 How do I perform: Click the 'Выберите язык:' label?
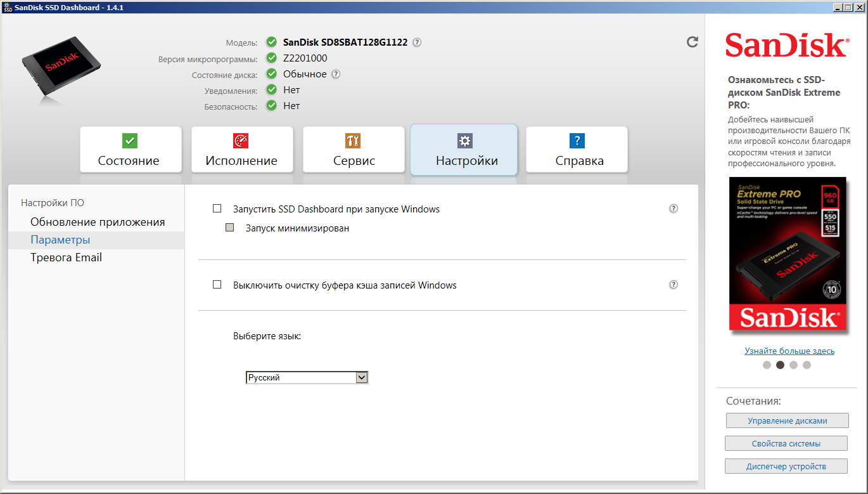(x=267, y=336)
